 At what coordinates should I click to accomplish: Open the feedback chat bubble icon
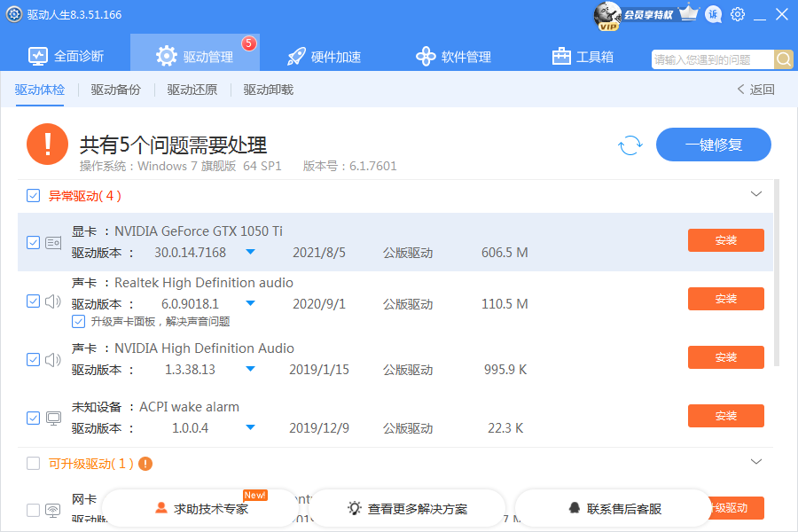714,15
